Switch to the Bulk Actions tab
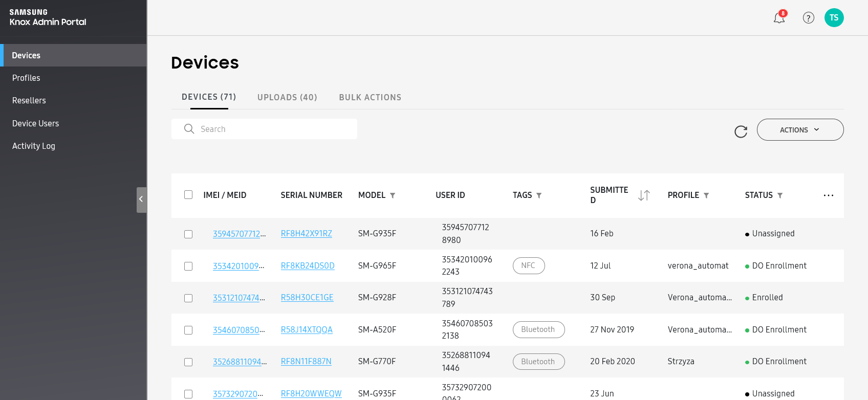Screen dimensions: 868x400 (370, 97)
